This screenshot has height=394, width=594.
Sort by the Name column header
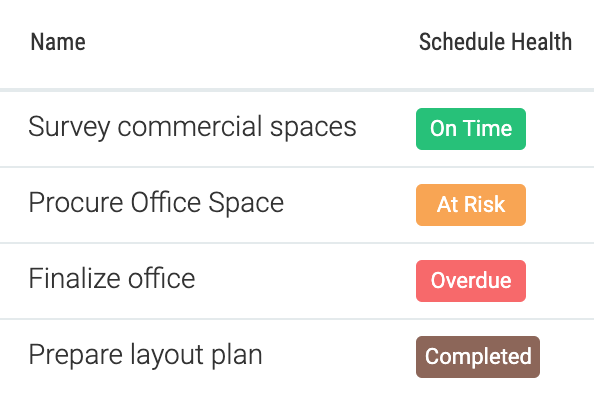click(x=58, y=42)
